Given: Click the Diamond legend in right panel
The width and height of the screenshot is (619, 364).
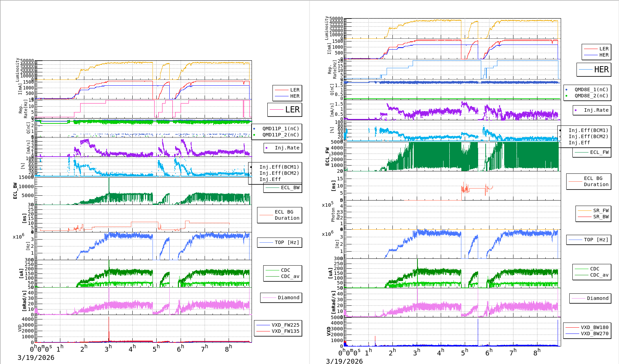Looking at the screenshot, I should 597,298.
